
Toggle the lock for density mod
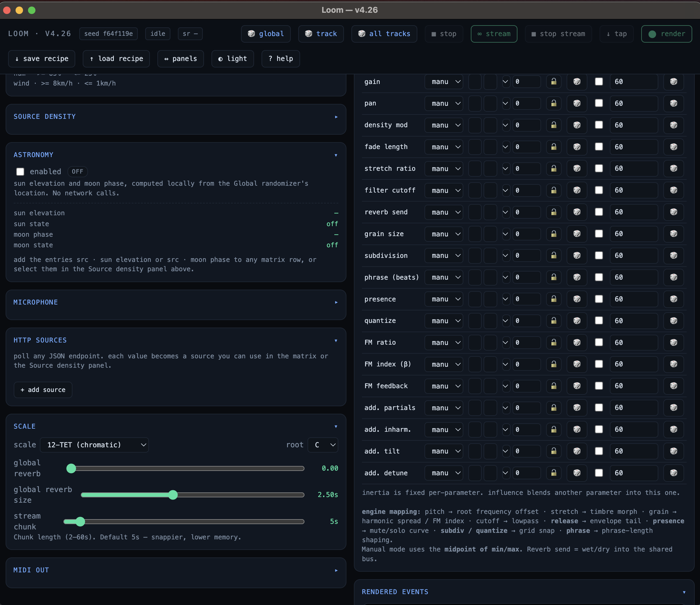[x=554, y=125]
